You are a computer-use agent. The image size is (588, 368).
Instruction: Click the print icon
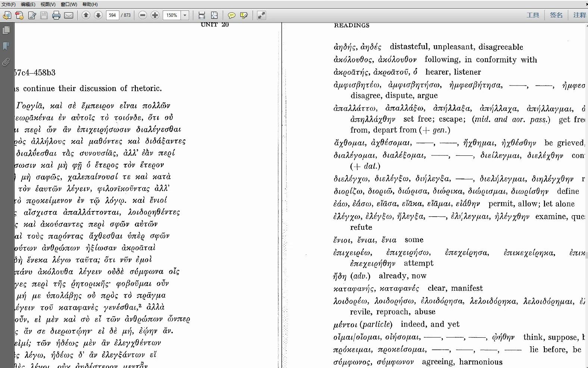point(56,15)
